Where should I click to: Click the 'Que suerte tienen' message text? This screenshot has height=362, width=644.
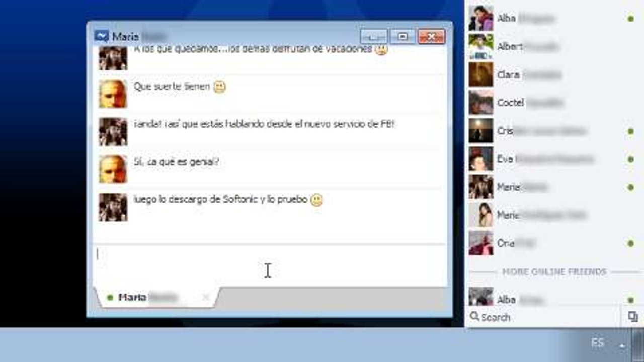172,86
